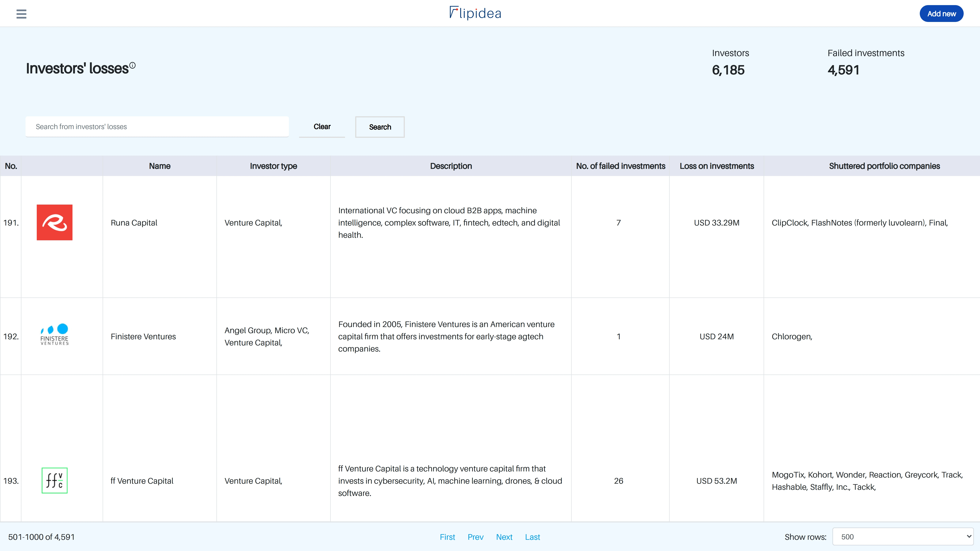Go to the Next page
Screen dimensions: 980x551
click(x=504, y=537)
